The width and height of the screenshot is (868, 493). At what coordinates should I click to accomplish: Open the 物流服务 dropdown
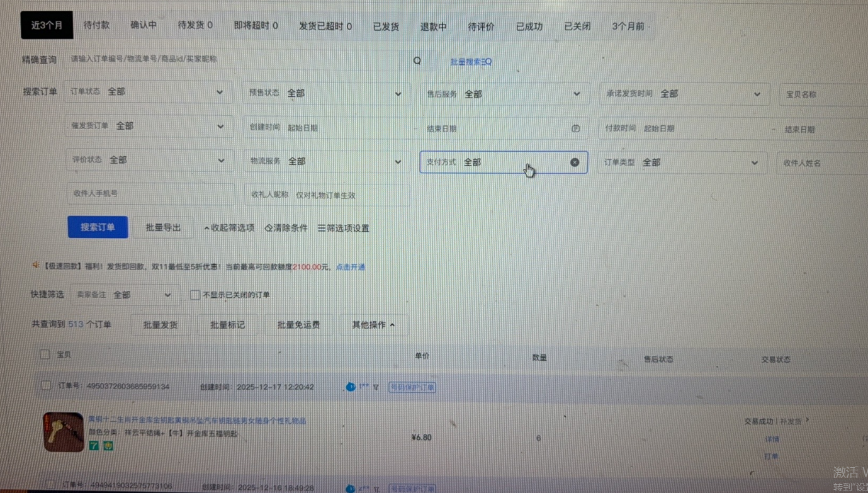coord(327,161)
